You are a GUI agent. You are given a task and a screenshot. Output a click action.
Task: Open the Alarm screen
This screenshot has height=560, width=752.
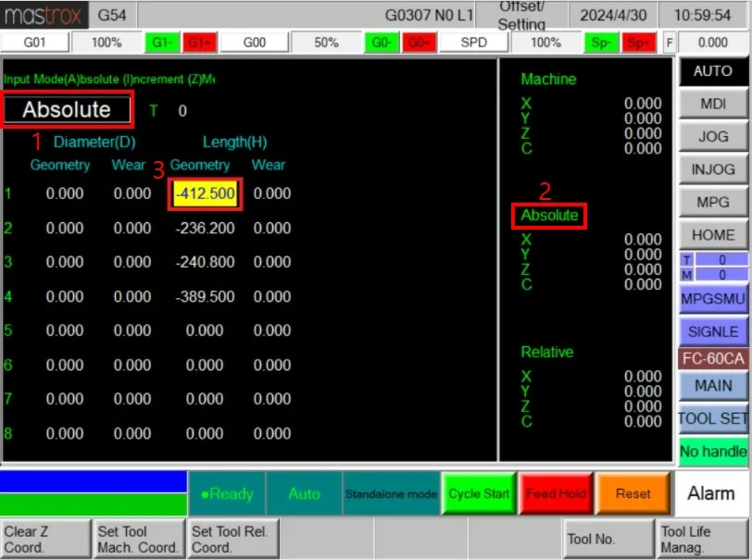tap(710, 492)
